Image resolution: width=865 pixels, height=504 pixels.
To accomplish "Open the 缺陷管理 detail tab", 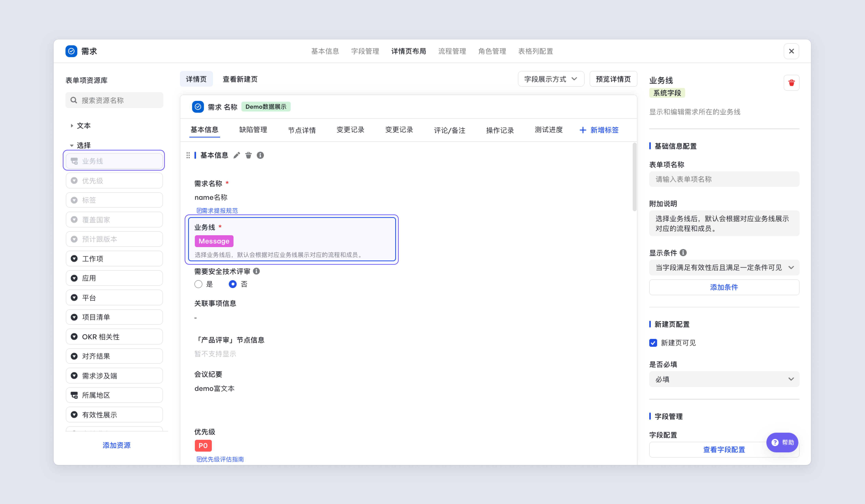I will [x=253, y=130].
